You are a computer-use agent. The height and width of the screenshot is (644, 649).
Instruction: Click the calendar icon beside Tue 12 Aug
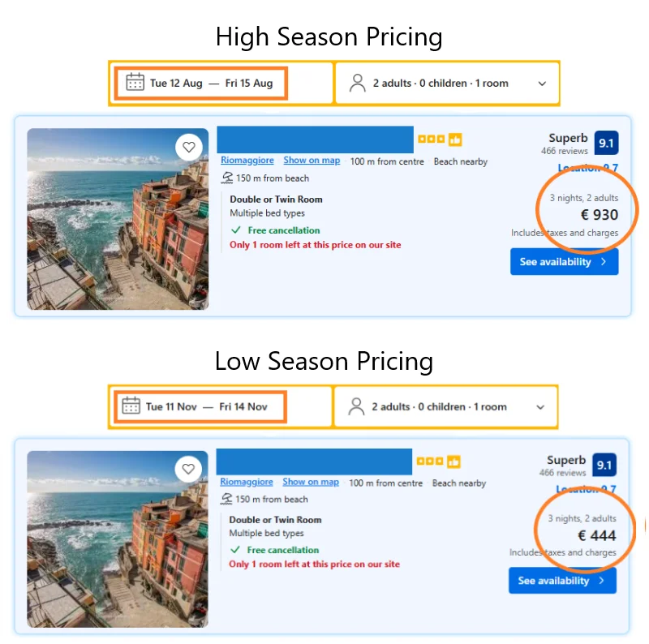(135, 83)
